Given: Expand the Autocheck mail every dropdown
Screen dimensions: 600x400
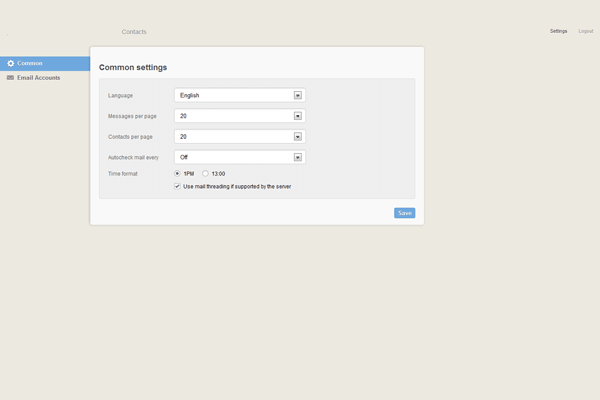Looking at the screenshot, I should click(x=298, y=157).
